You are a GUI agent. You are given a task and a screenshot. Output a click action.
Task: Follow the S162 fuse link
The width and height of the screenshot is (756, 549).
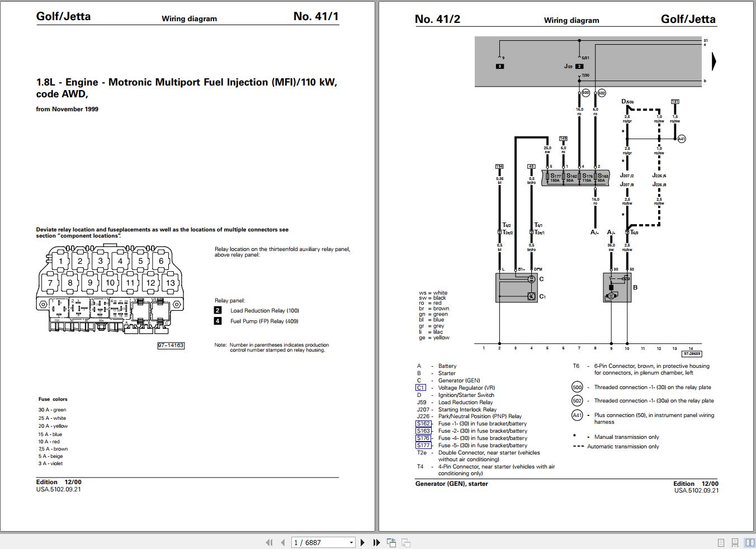click(423, 424)
